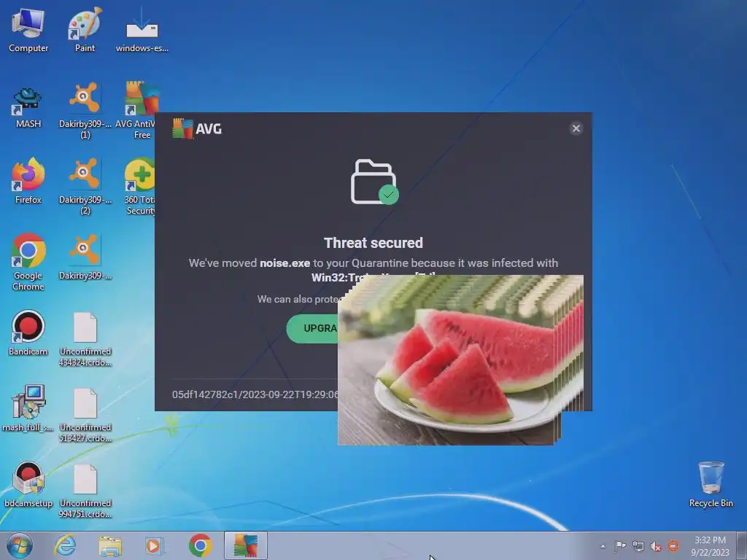This screenshot has height=560, width=747.
Task: Select the Dakirby309 (2) desktop icon
Action: (x=85, y=186)
